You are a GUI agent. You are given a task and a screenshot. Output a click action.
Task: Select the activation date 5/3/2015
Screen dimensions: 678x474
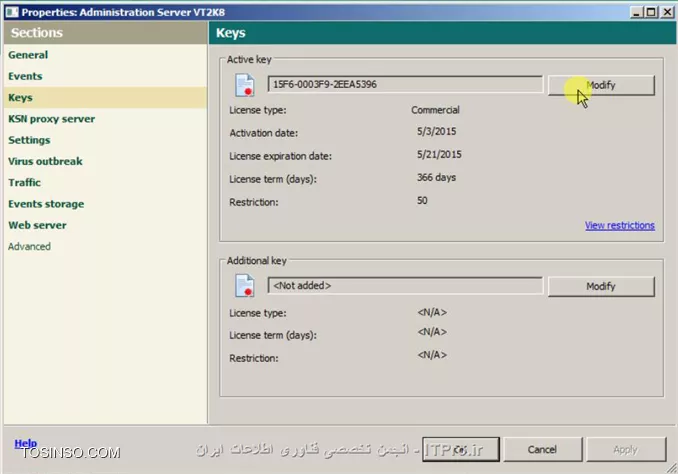[436, 131]
